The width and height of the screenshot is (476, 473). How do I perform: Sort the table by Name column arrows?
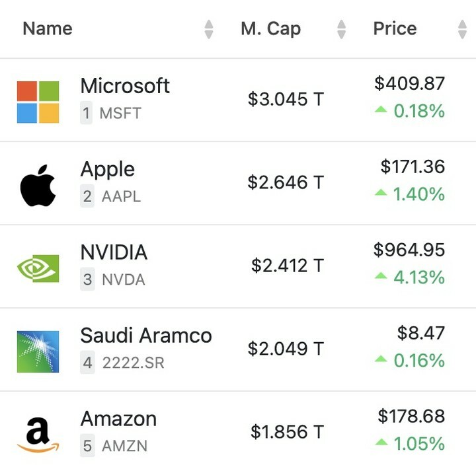(x=209, y=29)
